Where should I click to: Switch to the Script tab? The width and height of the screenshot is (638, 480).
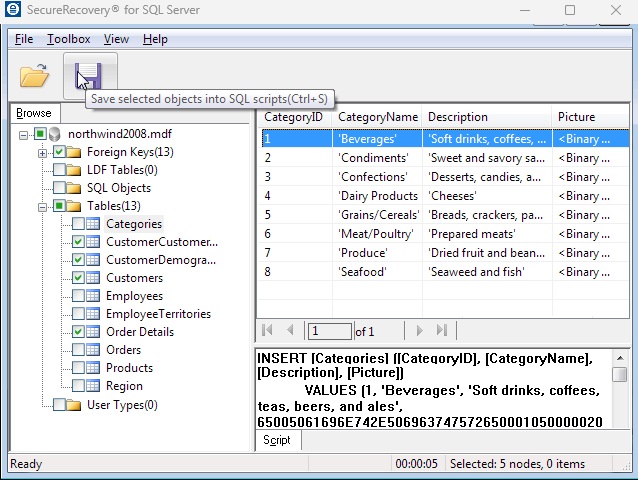277,440
